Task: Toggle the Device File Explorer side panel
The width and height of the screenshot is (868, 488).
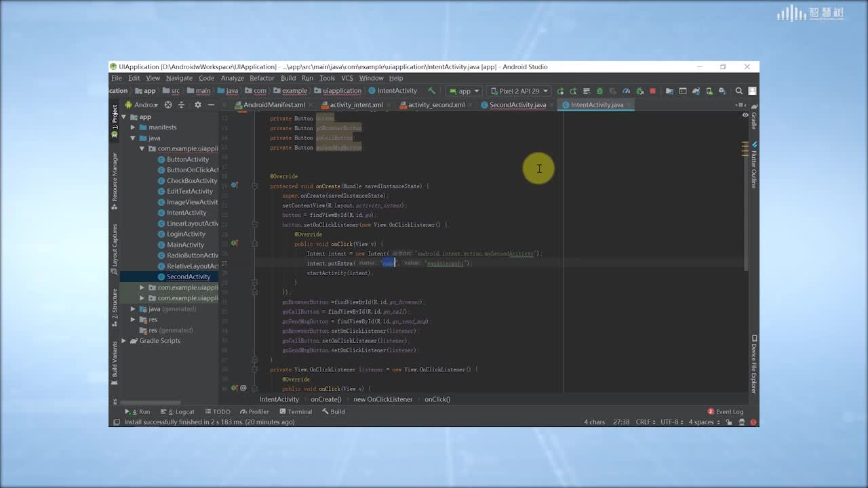Action: tap(754, 364)
